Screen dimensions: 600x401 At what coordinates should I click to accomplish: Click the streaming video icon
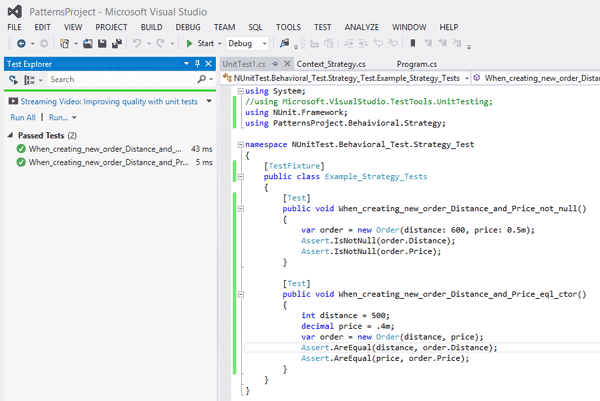point(13,101)
